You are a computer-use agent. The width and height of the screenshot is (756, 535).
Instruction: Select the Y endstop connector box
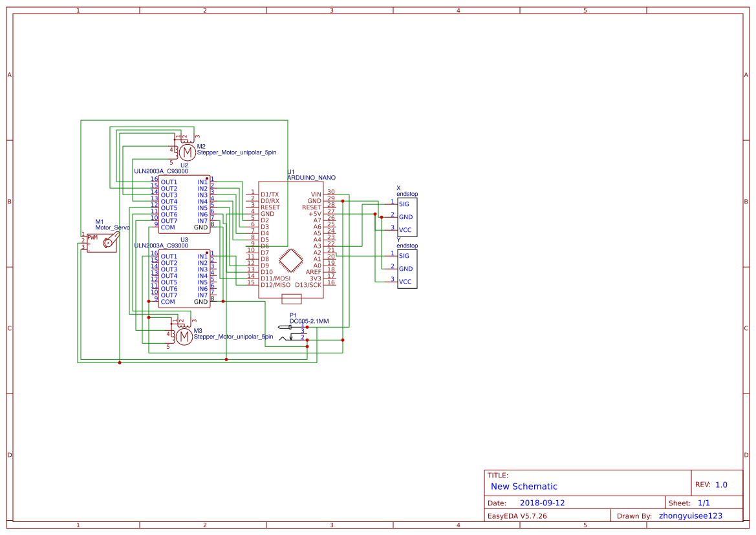(407, 268)
